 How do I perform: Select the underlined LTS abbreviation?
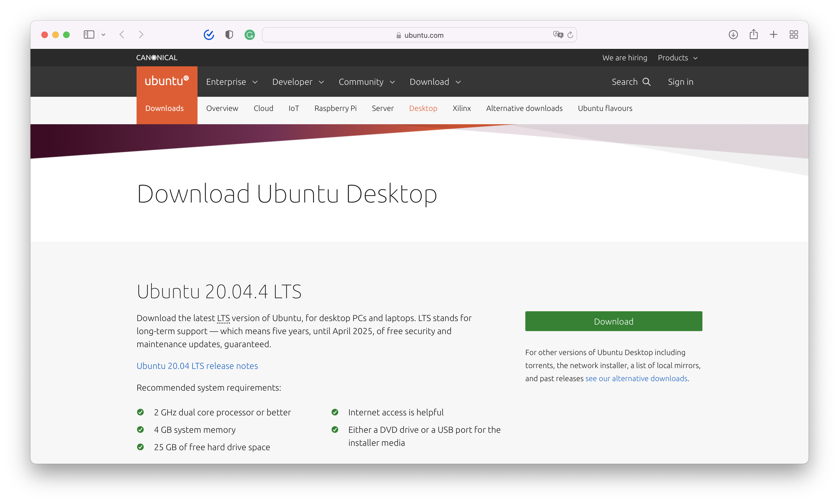coord(223,318)
